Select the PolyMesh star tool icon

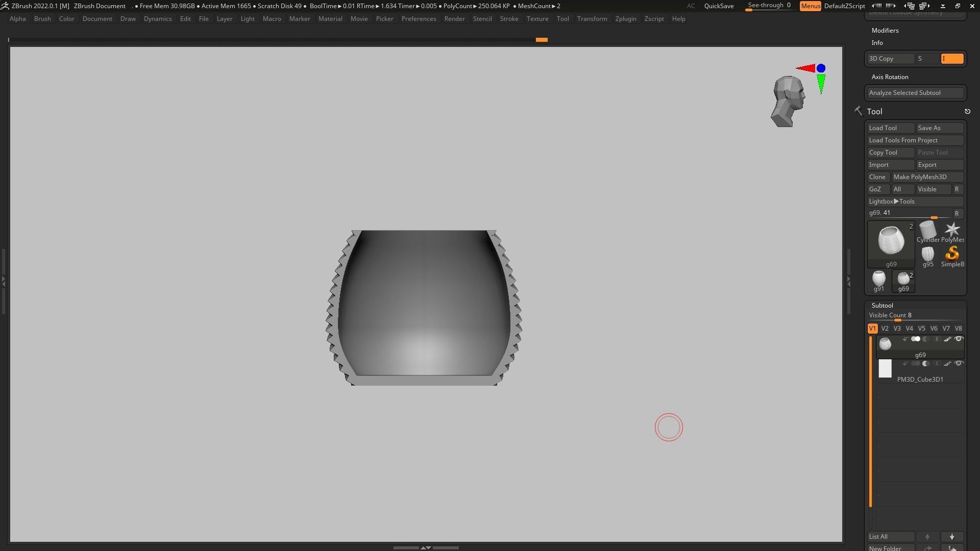[952, 230]
